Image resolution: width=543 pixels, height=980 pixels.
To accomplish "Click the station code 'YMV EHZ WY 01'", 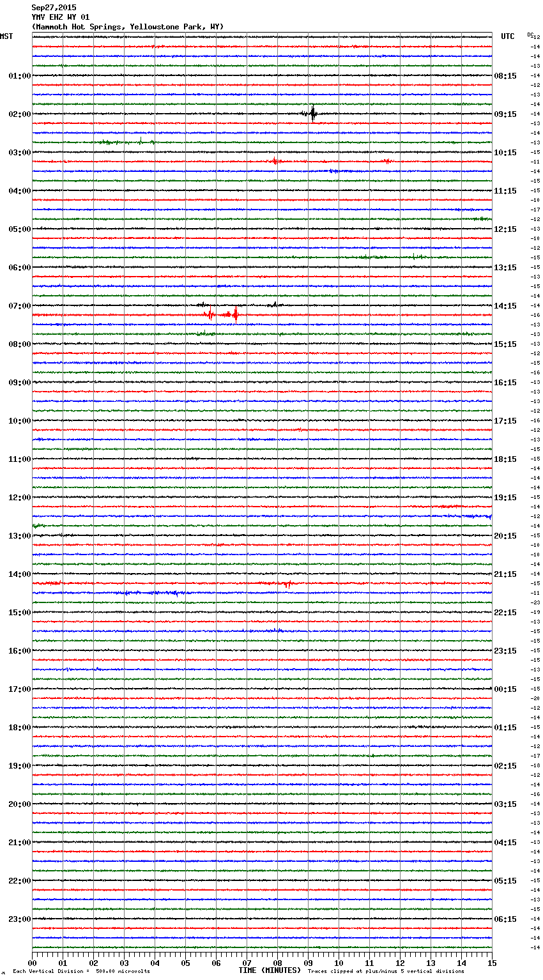I will [x=61, y=17].
